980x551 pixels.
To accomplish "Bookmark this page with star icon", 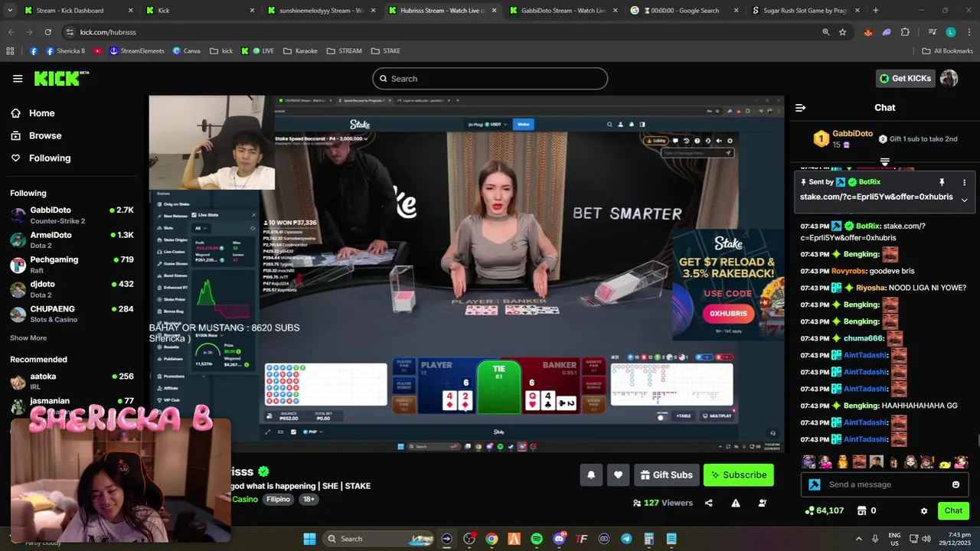I will point(842,32).
